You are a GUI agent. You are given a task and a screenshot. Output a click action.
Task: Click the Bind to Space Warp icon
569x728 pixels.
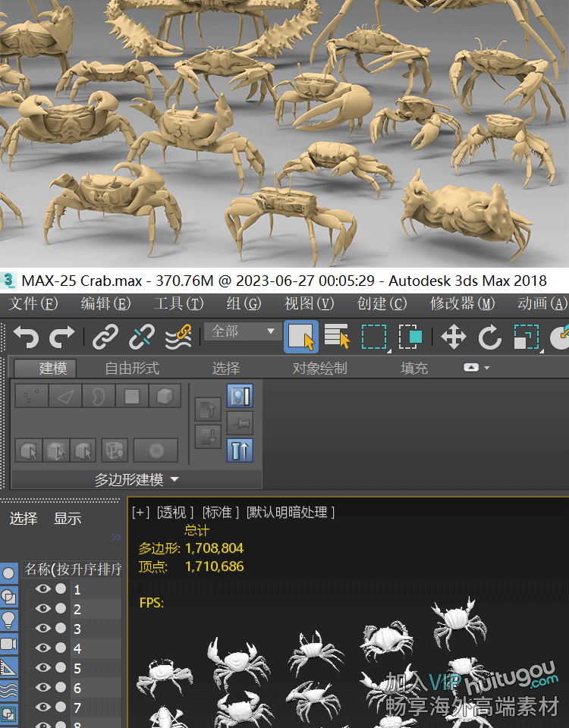point(178,337)
